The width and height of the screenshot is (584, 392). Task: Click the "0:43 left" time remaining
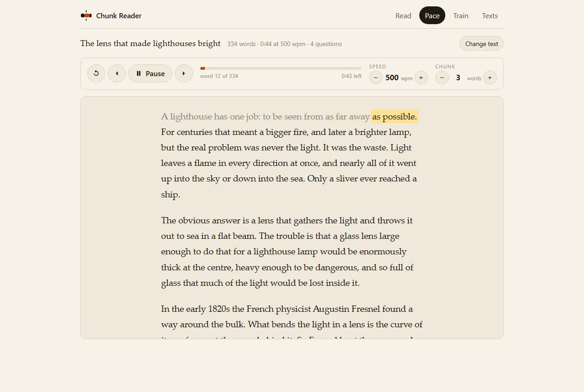coord(351,76)
